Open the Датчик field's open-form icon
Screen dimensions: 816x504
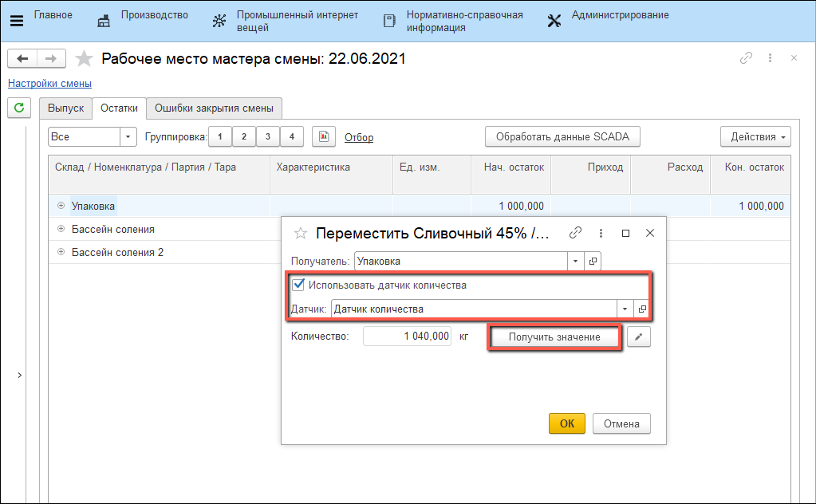point(642,309)
